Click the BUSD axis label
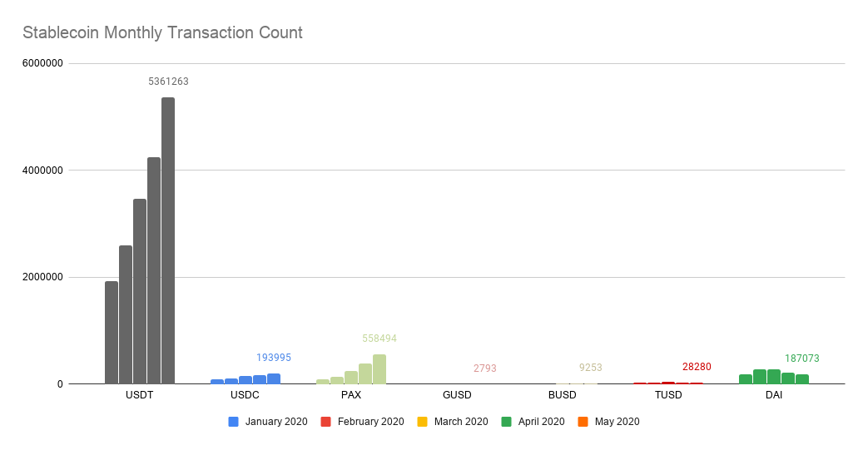The height and width of the screenshot is (450, 868). 563,395
